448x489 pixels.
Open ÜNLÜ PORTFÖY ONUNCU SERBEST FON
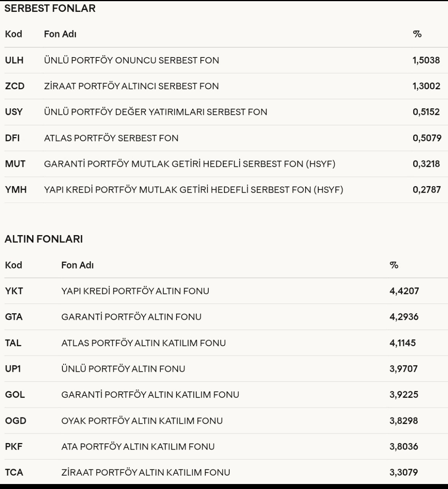click(131, 60)
